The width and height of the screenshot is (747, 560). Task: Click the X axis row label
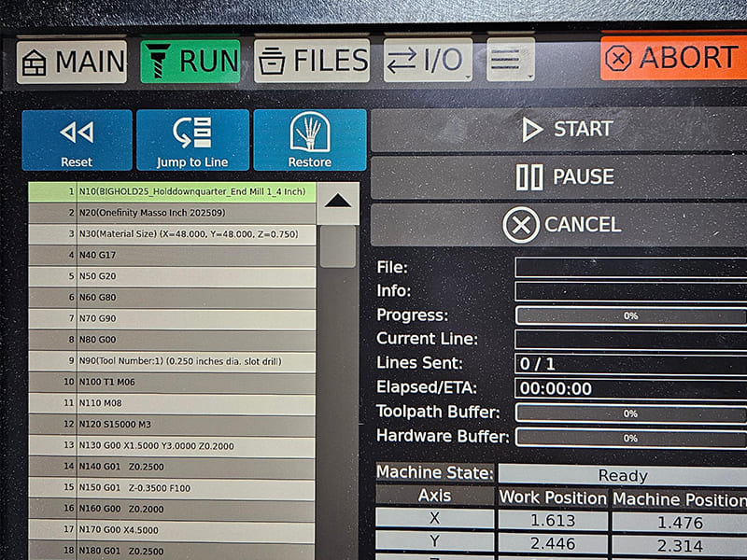pyautogui.click(x=434, y=518)
